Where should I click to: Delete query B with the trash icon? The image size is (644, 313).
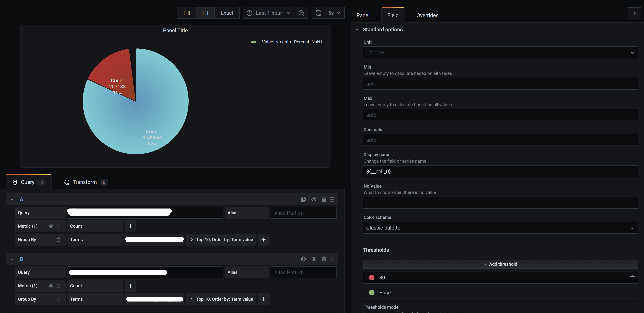[x=324, y=259]
